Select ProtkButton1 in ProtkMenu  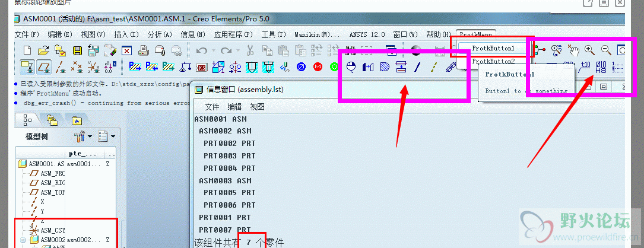coord(493,49)
